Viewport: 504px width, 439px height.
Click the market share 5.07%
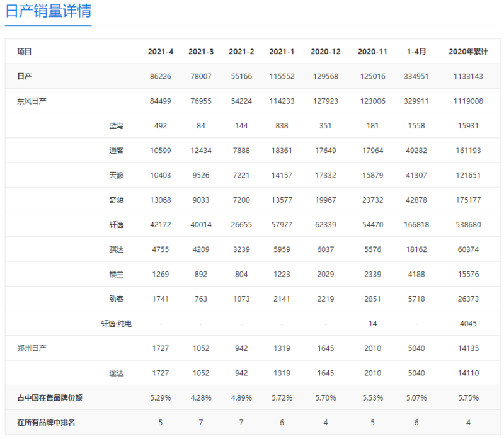[416, 398]
